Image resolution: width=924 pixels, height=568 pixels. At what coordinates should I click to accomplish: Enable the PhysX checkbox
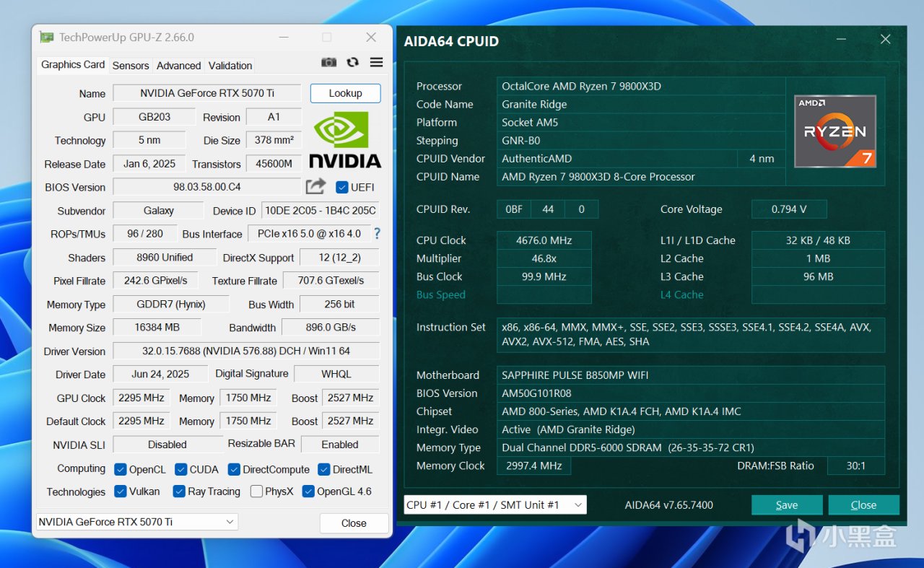pos(256,491)
